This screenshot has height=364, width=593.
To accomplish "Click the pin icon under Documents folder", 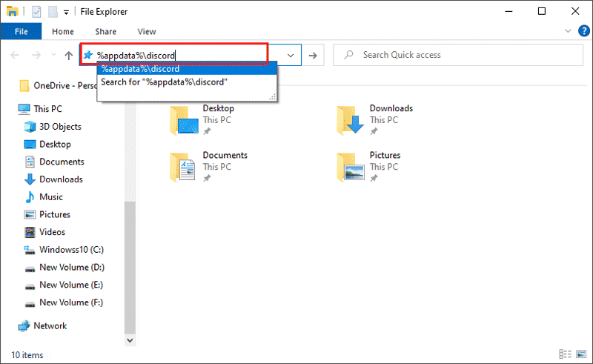I will (207, 178).
